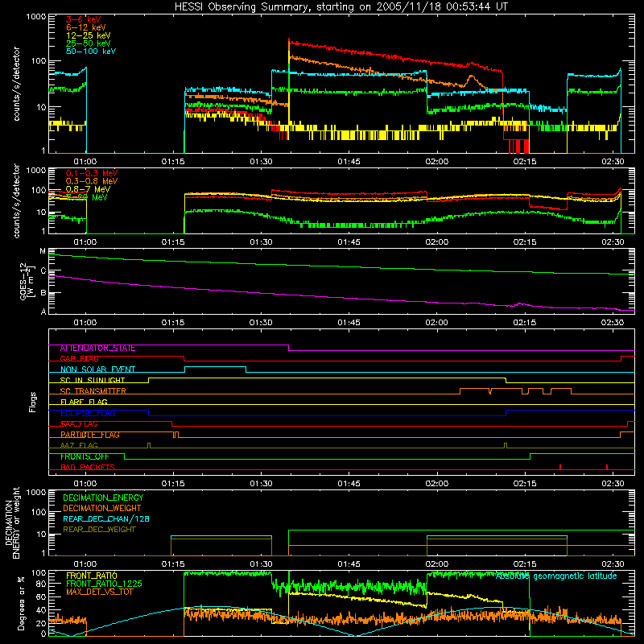Select the olive flag label below PARTICLE_FLAG
644x644 pixels.
(79, 446)
